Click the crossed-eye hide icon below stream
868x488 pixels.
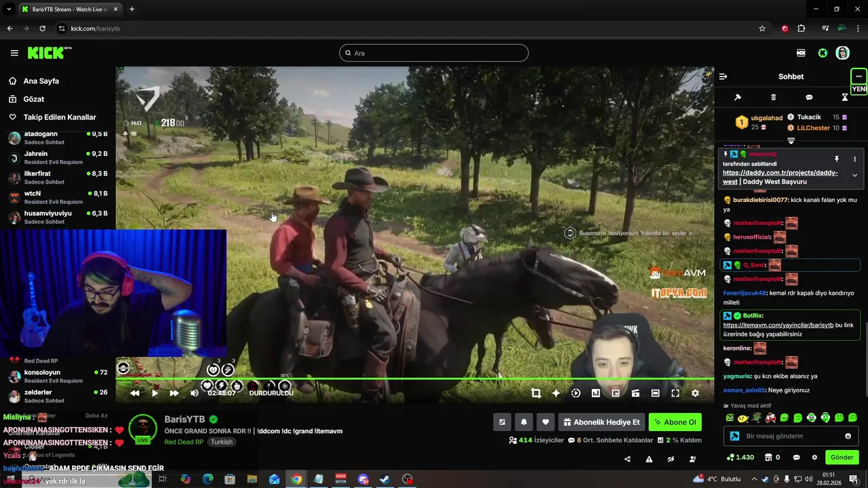click(671, 459)
